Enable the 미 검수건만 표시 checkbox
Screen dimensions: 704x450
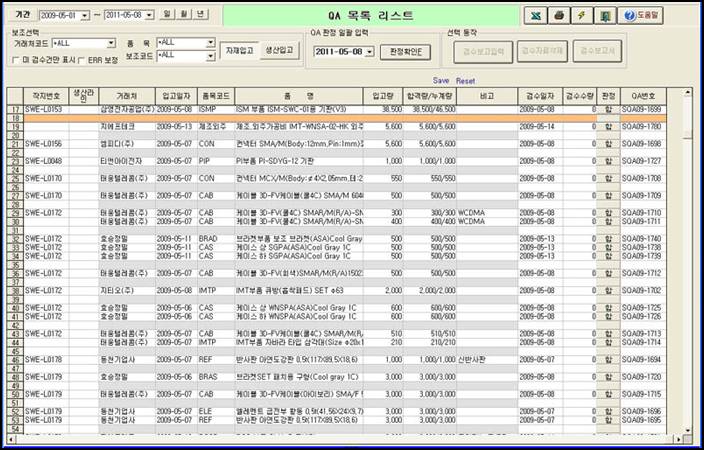pyautogui.click(x=16, y=60)
